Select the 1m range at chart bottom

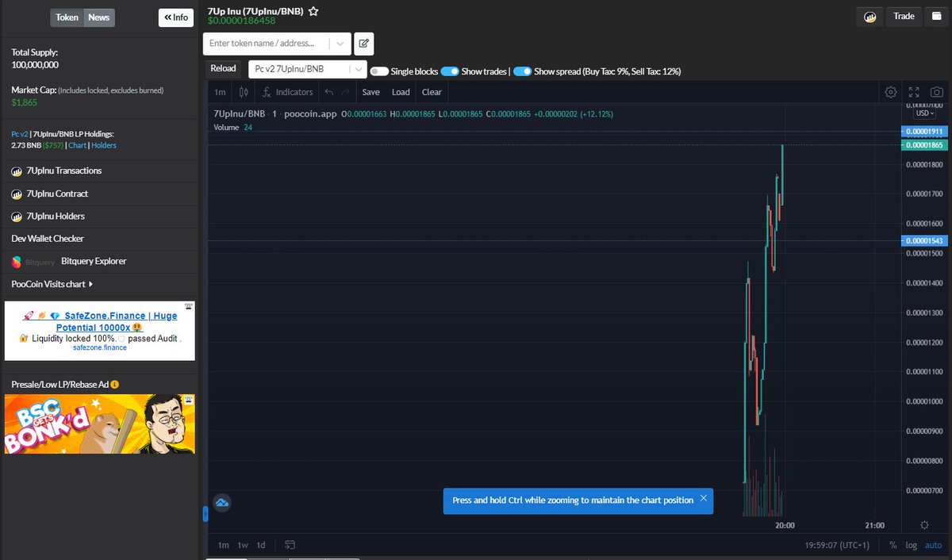[224, 545]
